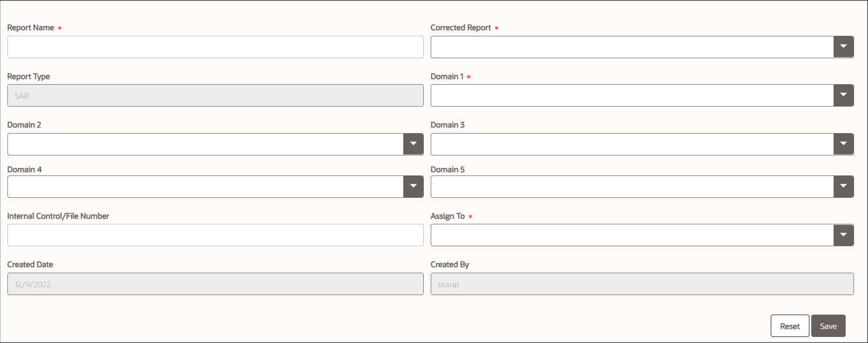
Task: Expand the Assign To dropdown arrow
Action: [x=843, y=235]
